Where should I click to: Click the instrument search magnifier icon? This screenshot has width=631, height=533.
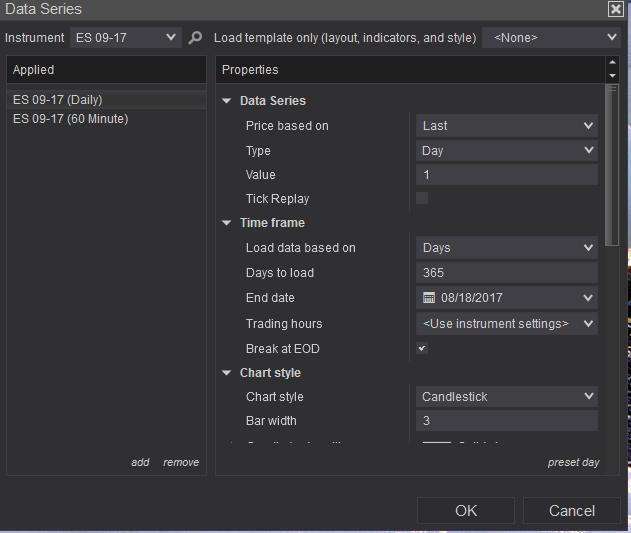click(195, 38)
